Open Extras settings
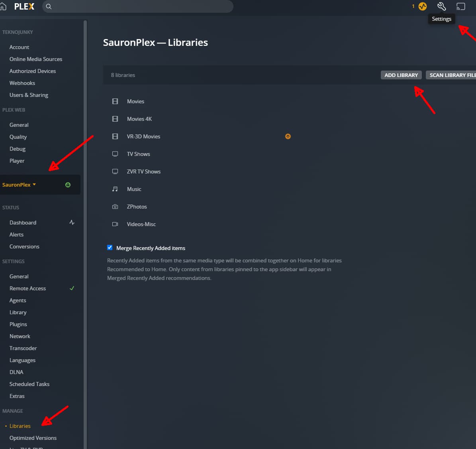 tap(17, 396)
